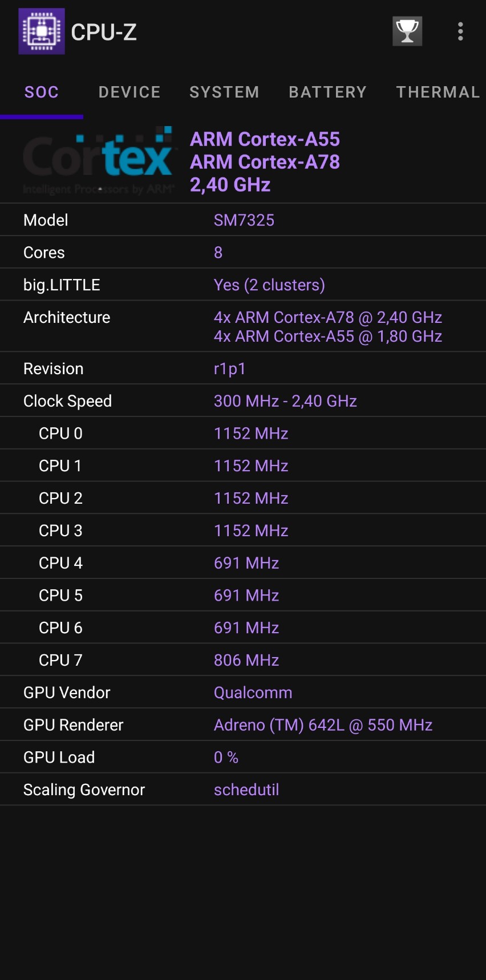
Task: Switch to the DEVICE tab
Action: (129, 92)
